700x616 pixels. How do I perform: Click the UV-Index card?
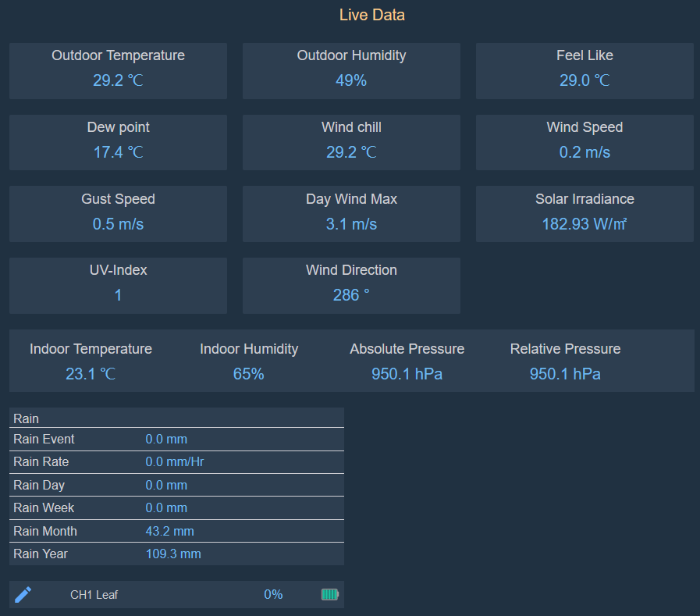click(119, 286)
